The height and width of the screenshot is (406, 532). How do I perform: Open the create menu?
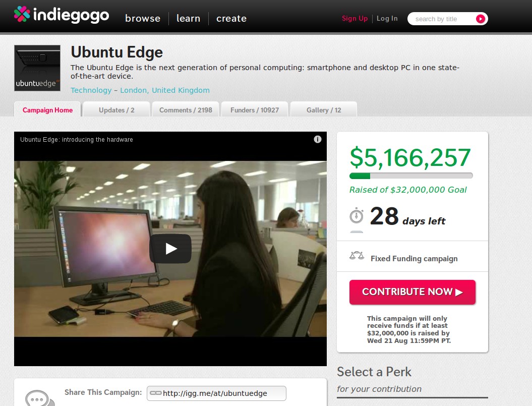[231, 18]
